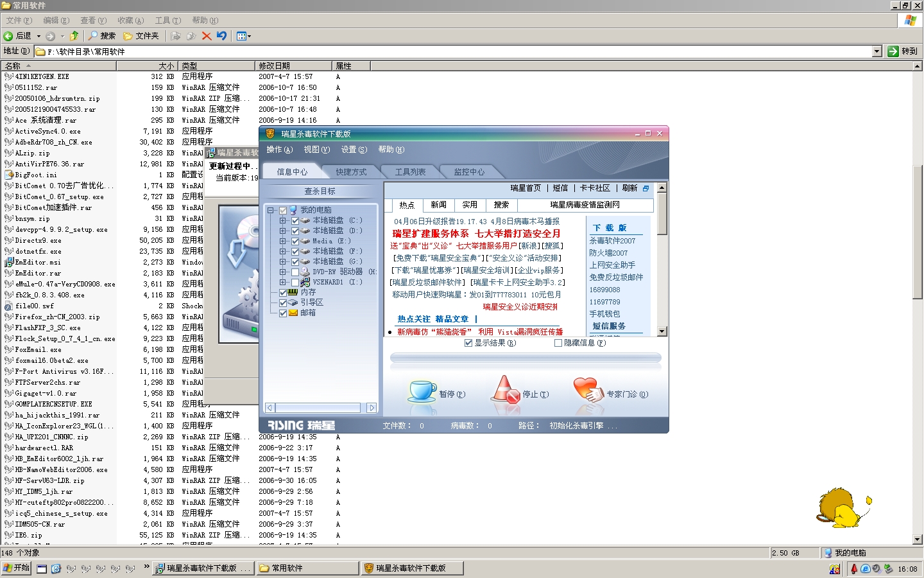This screenshot has height=578, width=924.
Task: Toggle the Folders (文件夹) pane button
Action: [141, 36]
